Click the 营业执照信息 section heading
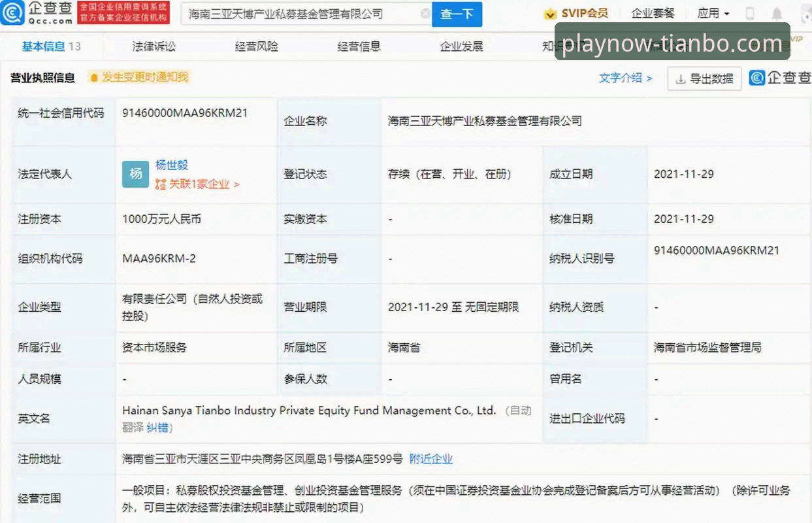This screenshot has height=523, width=812. tap(42, 78)
